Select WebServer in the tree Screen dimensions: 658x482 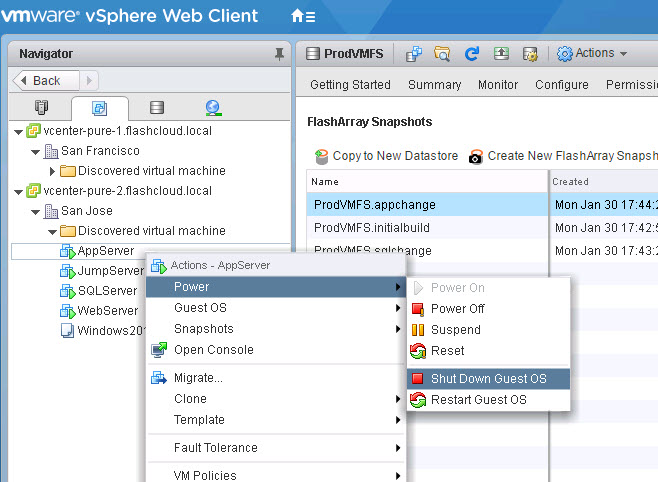pyautogui.click(x=108, y=311)
